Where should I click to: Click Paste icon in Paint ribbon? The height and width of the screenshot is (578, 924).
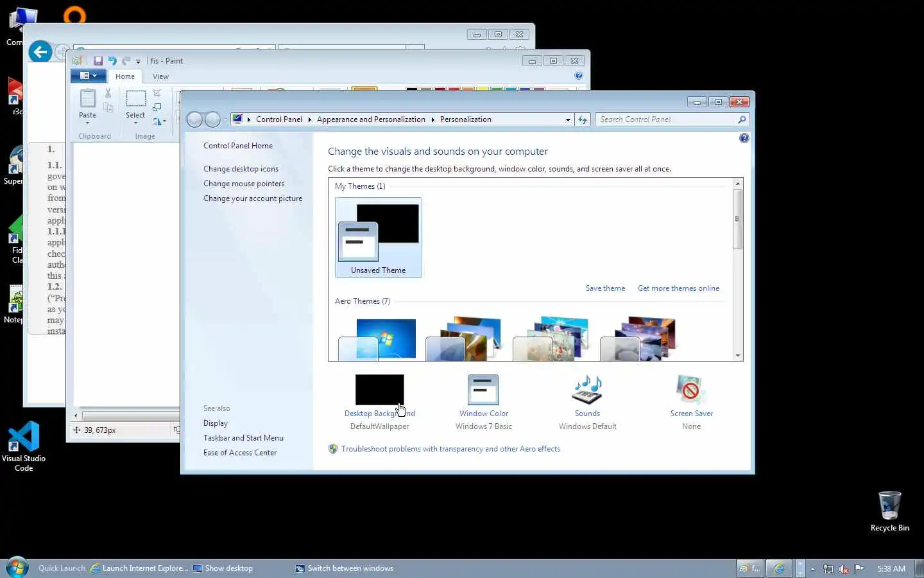(87, 98)
